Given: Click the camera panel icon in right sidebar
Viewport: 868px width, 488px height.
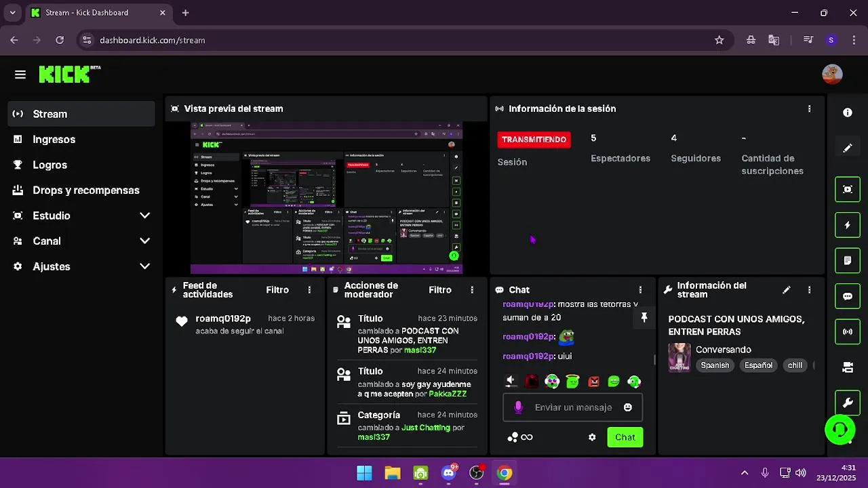Looking at the screenshot, I should tap(848, 367).
